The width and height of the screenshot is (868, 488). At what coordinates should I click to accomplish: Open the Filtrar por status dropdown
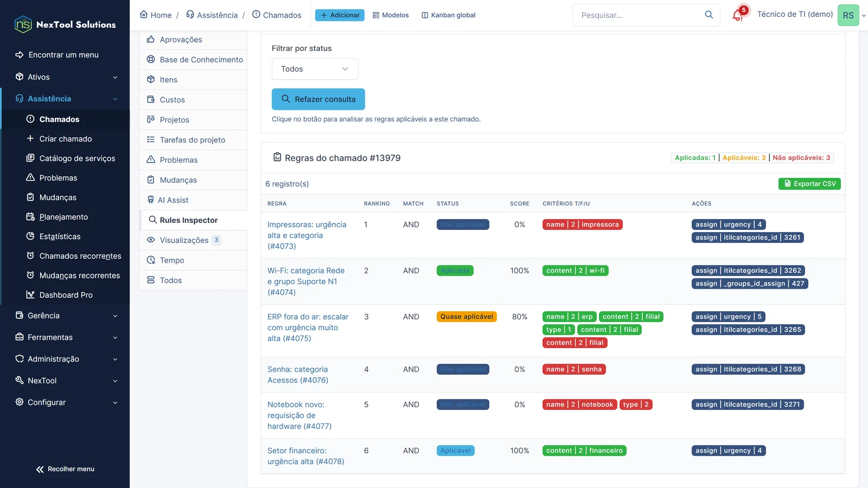[315, 69]
